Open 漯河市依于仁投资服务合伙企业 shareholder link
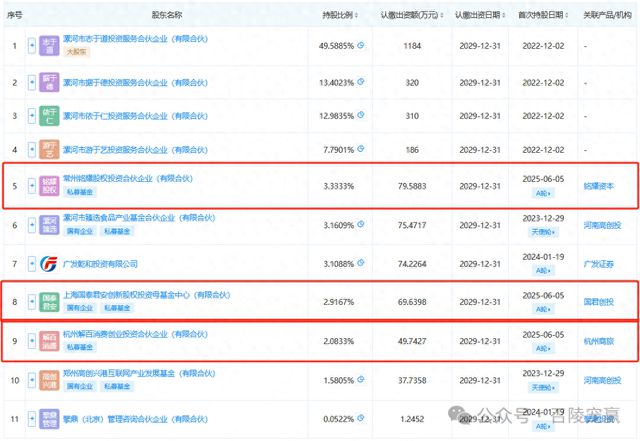Image resolution: width=640 pixels, height=441 pixels. [x=136, y=116]
